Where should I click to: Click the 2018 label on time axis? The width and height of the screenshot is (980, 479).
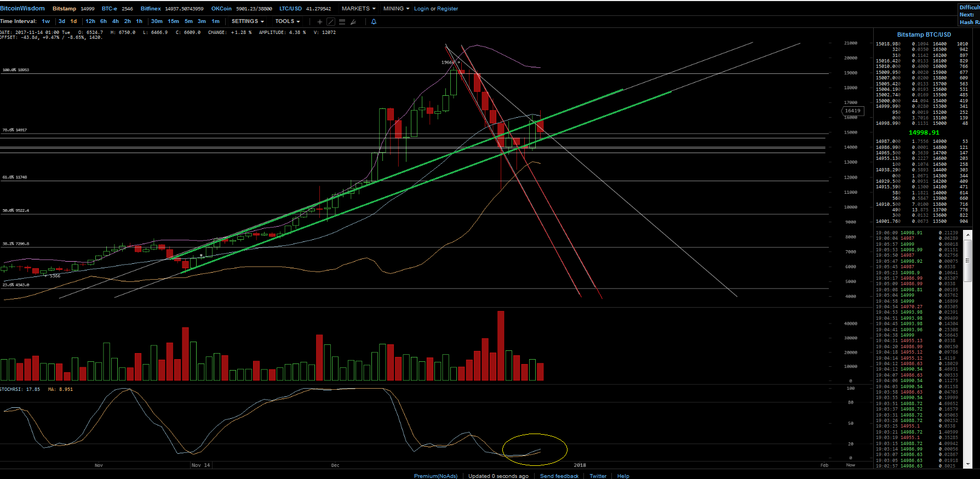click(580, 465)
